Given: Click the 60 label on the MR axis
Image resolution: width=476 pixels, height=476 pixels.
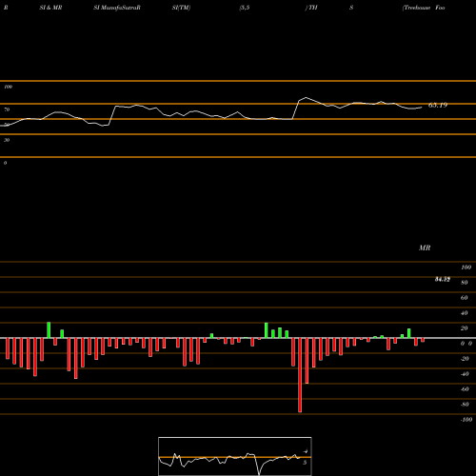Looking at the screenshot, I should coord(465,298).
